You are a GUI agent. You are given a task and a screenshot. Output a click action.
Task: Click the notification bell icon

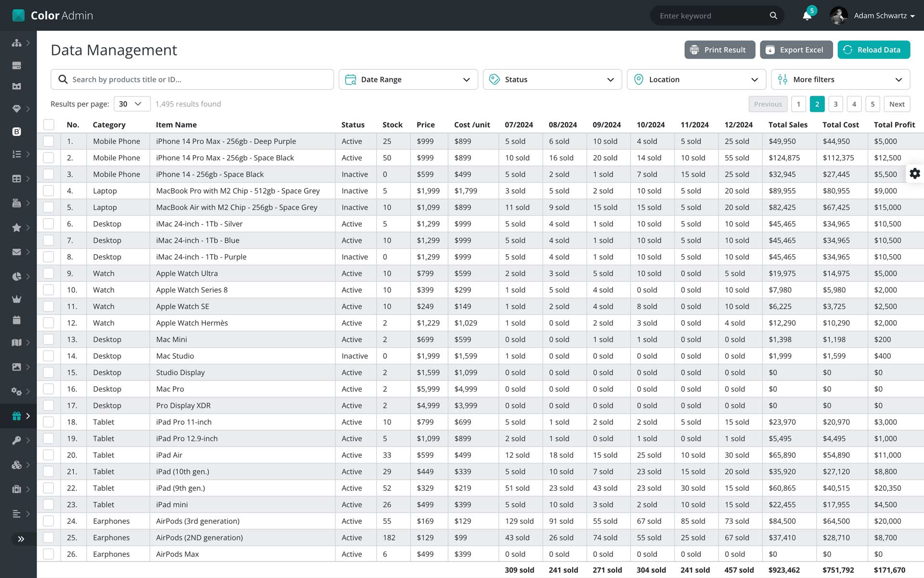click(x=807, y=16)
